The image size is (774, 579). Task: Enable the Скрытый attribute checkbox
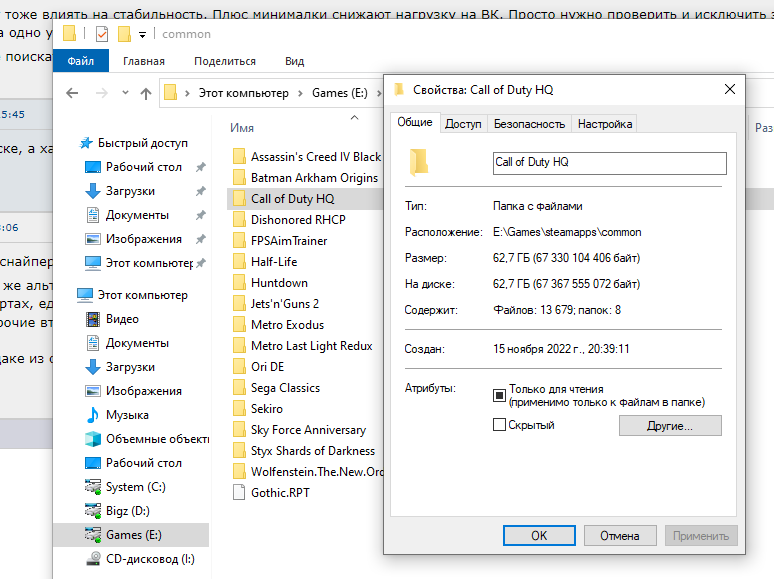click(x=499, y=425)
